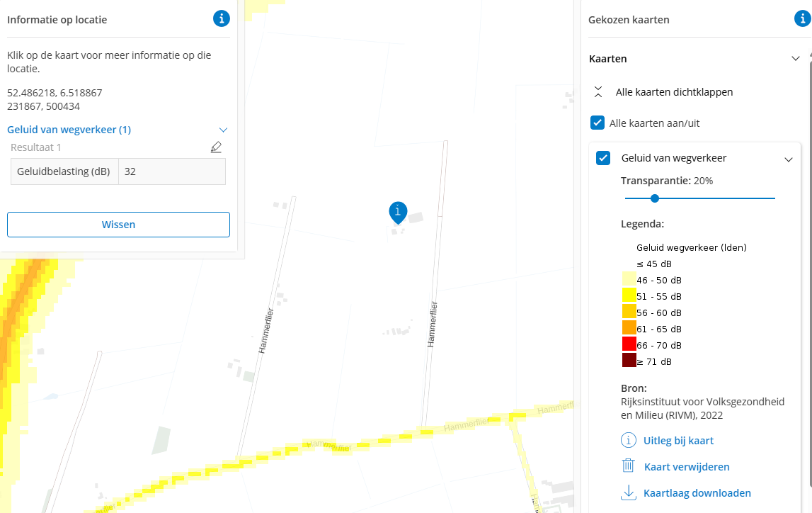Click the Resultaat 1 label

(x=35, y=147)
